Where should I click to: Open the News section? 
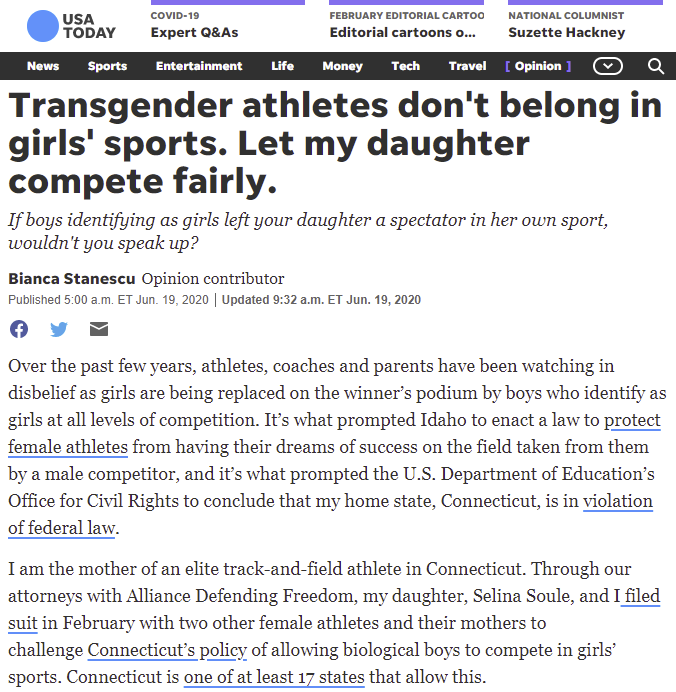click(x=43, y=66)
